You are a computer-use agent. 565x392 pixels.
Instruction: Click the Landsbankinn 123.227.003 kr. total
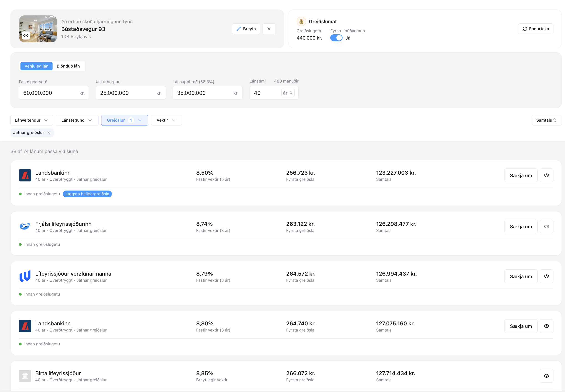[396, 173]
